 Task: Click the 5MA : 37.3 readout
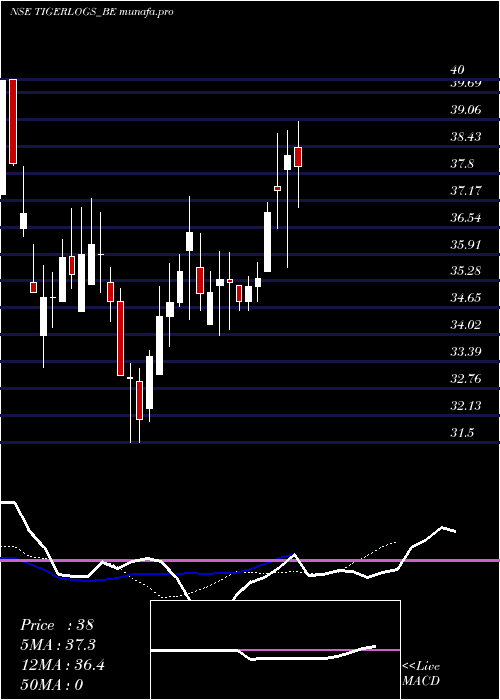point(58,645)
